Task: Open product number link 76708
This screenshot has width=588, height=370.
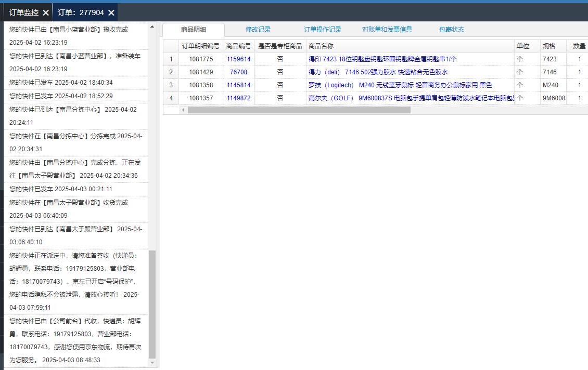Action: [238, 72]
